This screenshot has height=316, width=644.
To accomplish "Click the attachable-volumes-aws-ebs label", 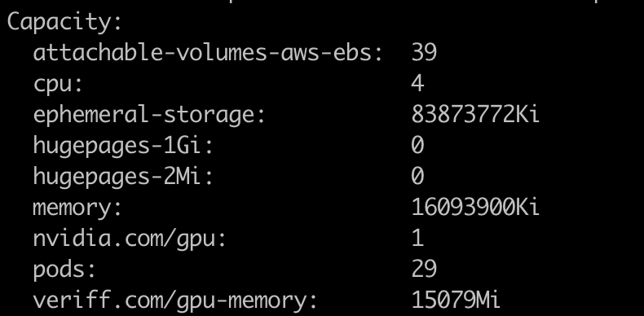I will (208, 52).
